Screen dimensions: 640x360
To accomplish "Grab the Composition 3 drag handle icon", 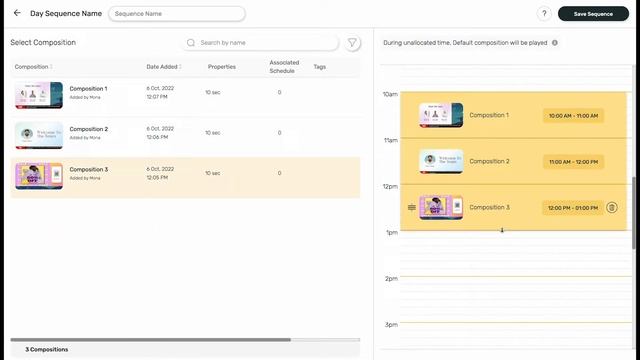I will click(411, 207).
